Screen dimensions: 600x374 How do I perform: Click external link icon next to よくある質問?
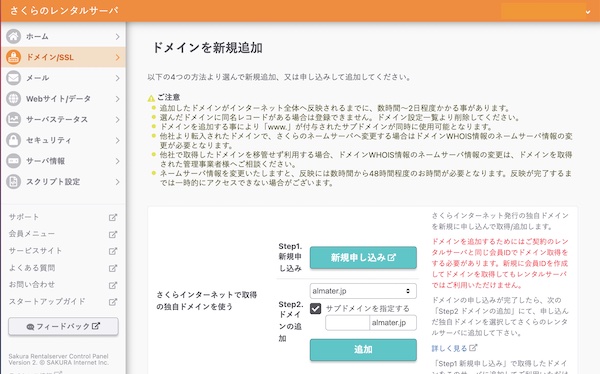click(x=112, y=268)
